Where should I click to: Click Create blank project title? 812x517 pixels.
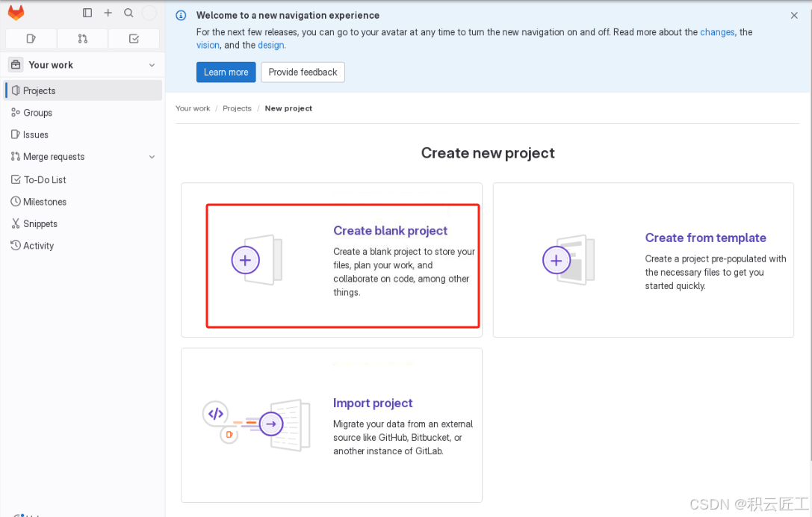390,231
